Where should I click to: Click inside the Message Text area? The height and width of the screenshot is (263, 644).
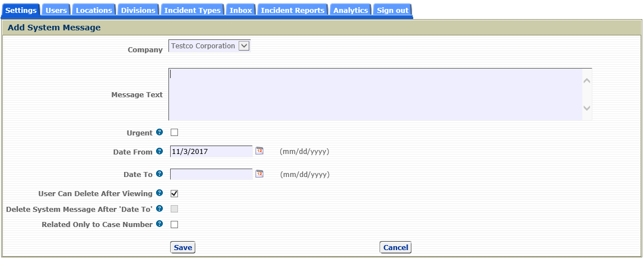(x=376, y=94)
